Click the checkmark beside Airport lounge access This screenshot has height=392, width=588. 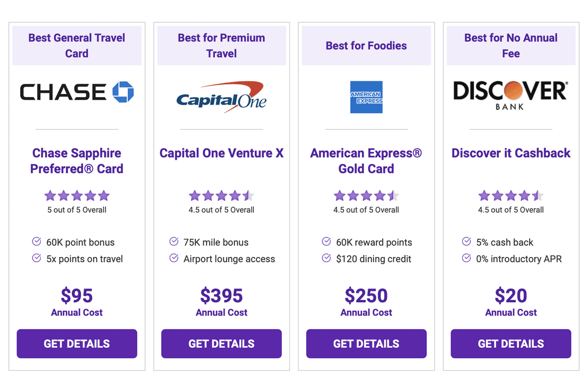click(x=173, y=258)
